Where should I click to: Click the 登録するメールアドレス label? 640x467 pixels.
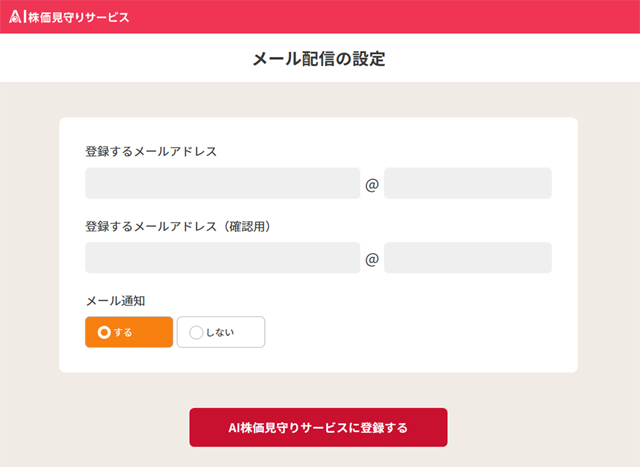151,152
